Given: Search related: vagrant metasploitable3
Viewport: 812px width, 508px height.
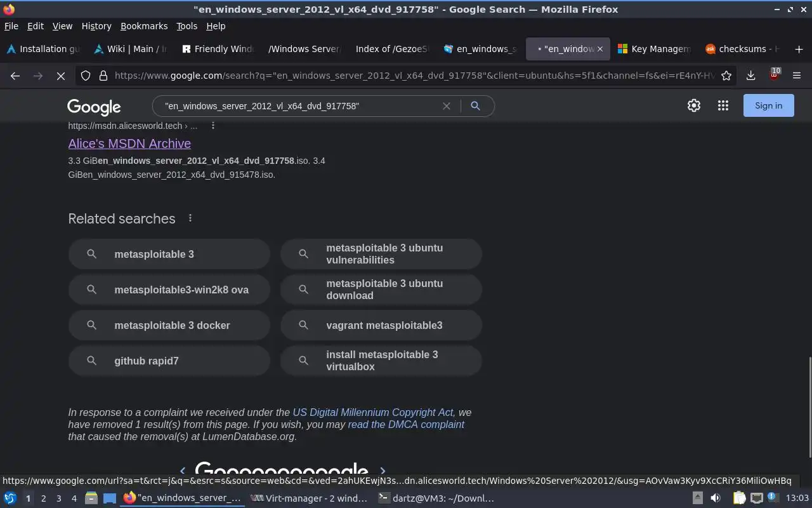Looking at the screenshot, I should coord(381,325).
